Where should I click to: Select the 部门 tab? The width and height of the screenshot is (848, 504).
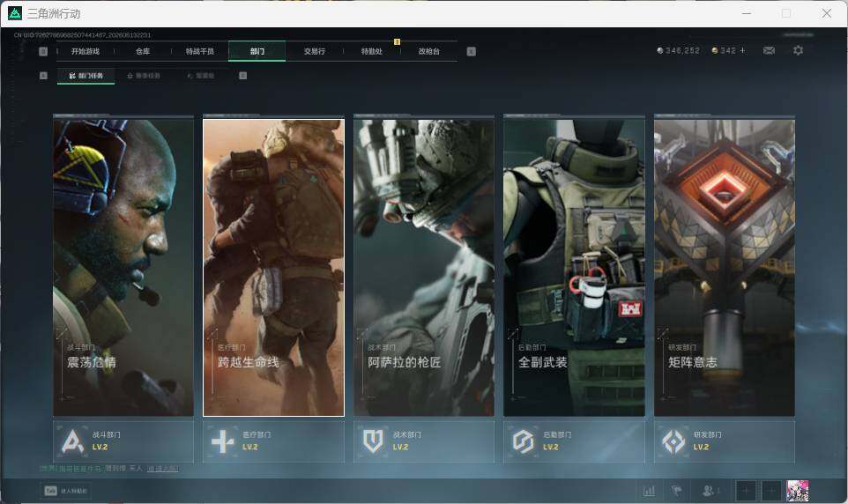257,51
